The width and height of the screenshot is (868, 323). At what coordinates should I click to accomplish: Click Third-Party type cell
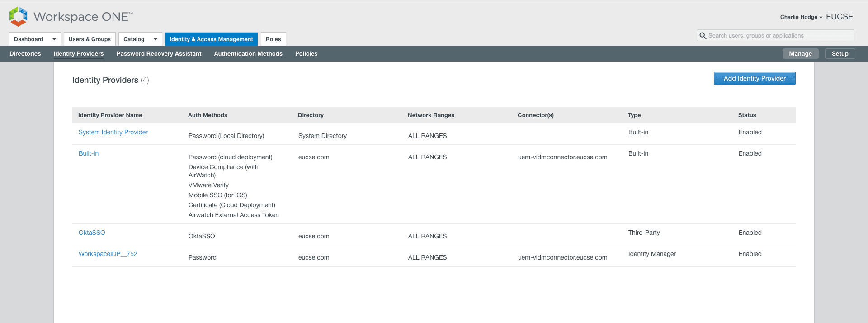coord(644,233)
